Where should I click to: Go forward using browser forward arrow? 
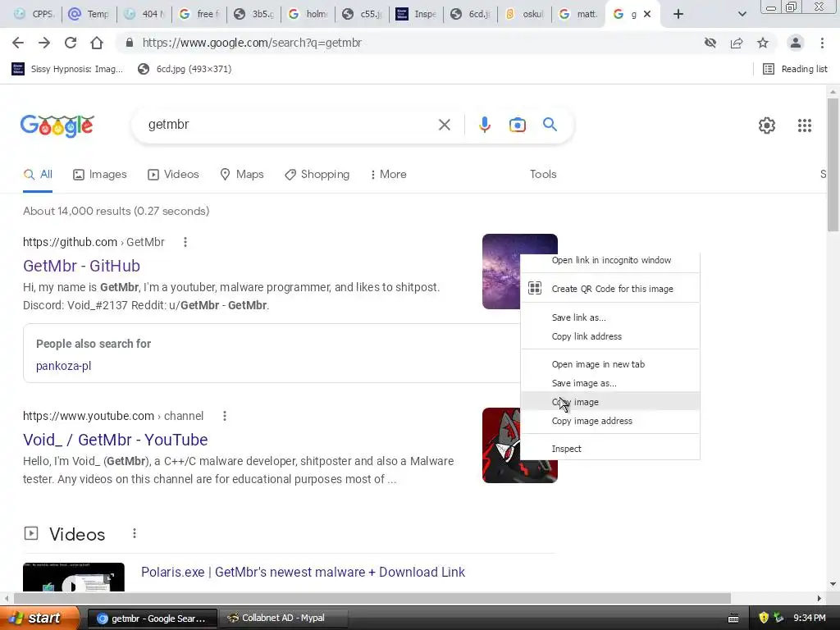pyautogui.click(x=44, y=43)
